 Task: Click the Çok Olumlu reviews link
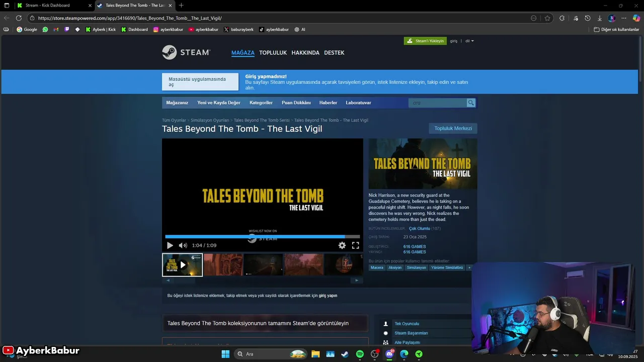click(419, 229)
